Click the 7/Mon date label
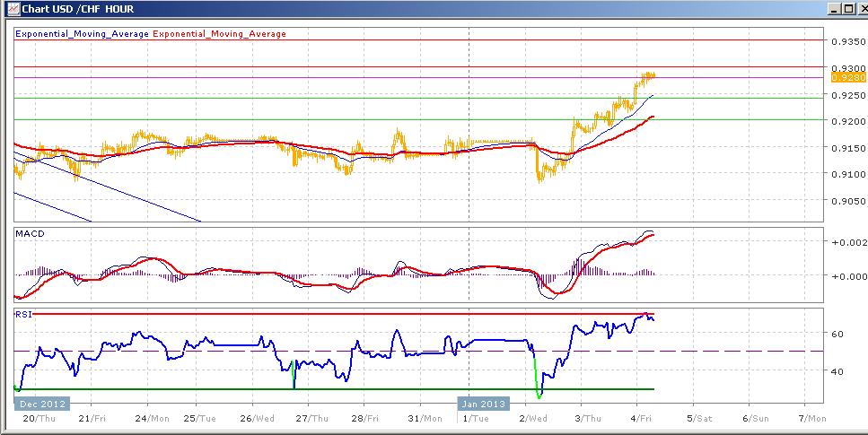 (x=812, y=418)
